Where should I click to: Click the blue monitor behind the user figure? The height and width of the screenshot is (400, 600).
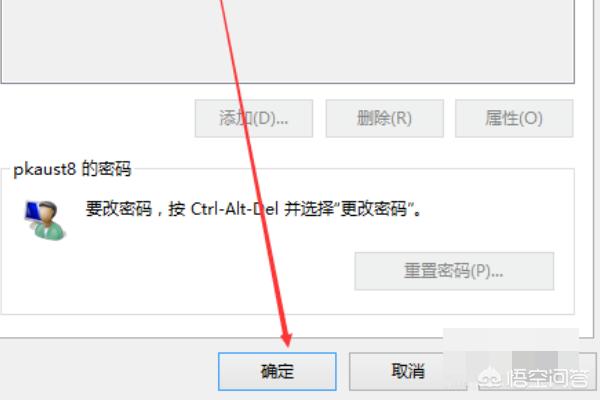coord(31,212)
